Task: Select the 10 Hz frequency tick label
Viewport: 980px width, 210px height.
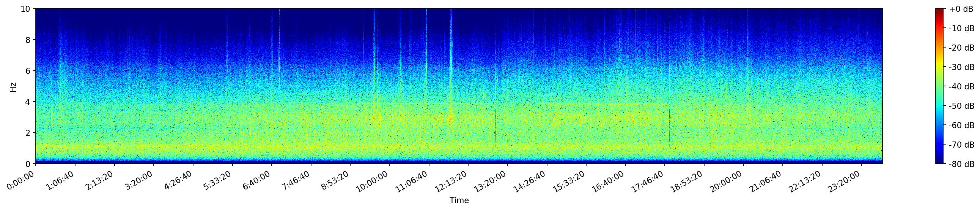Action: coord(25,9)
